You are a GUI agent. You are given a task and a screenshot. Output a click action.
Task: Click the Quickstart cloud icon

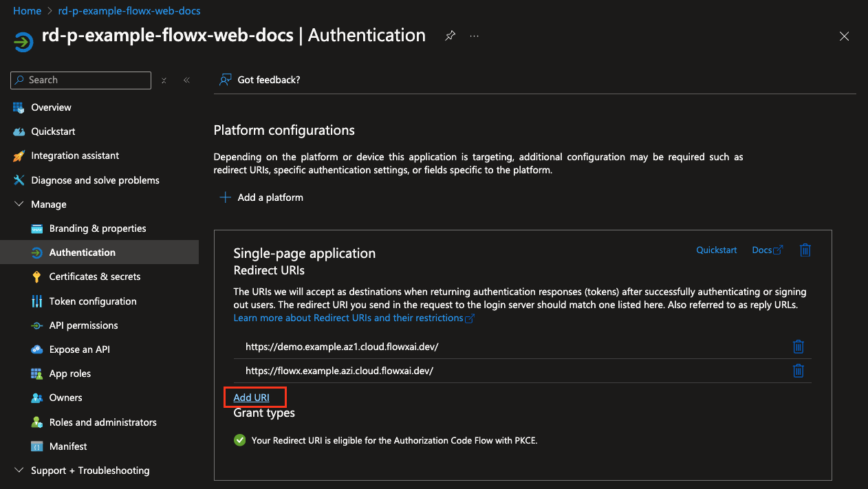19,131
